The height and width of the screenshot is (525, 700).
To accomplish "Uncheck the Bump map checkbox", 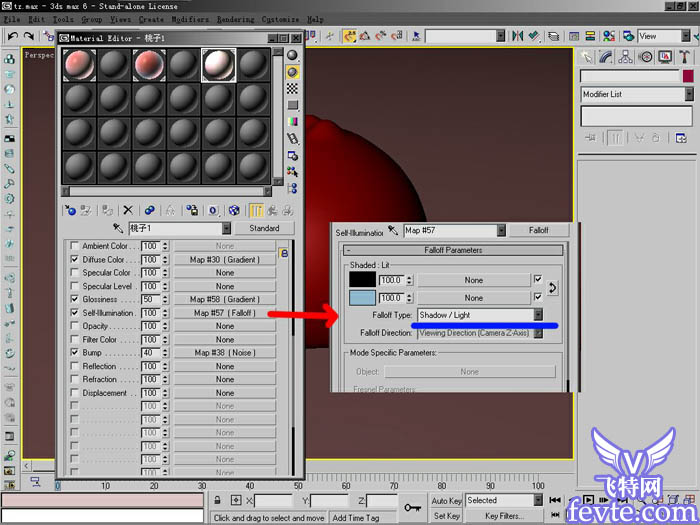I will pos(74,353).
